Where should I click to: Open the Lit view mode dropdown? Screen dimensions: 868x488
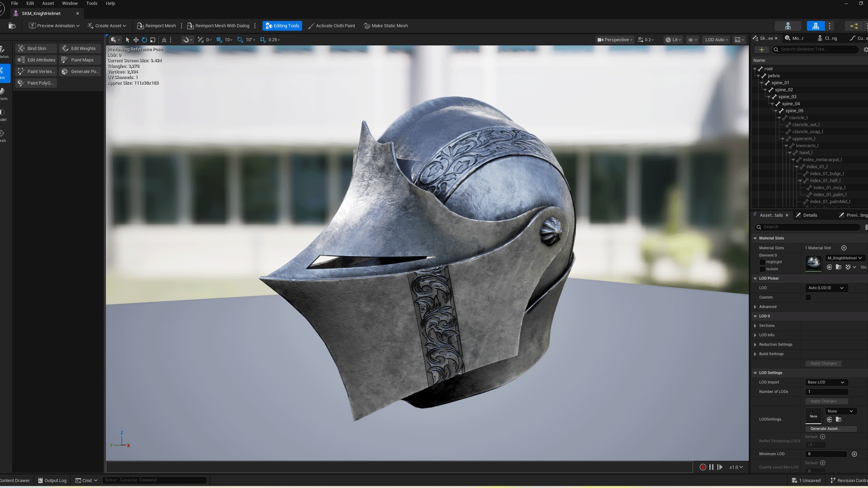tap(673, 40)
